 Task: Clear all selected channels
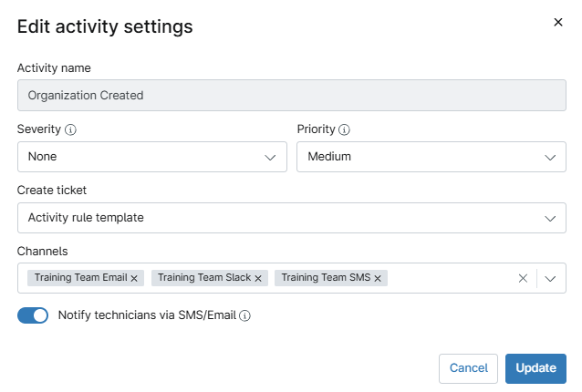pos(523,278)
